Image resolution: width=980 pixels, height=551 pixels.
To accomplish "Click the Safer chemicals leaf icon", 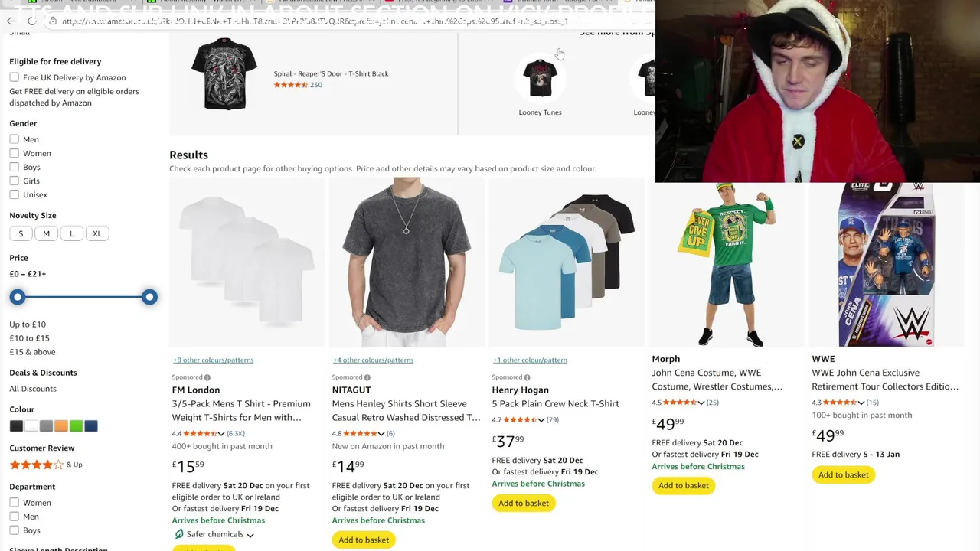I will pos(179,534).
